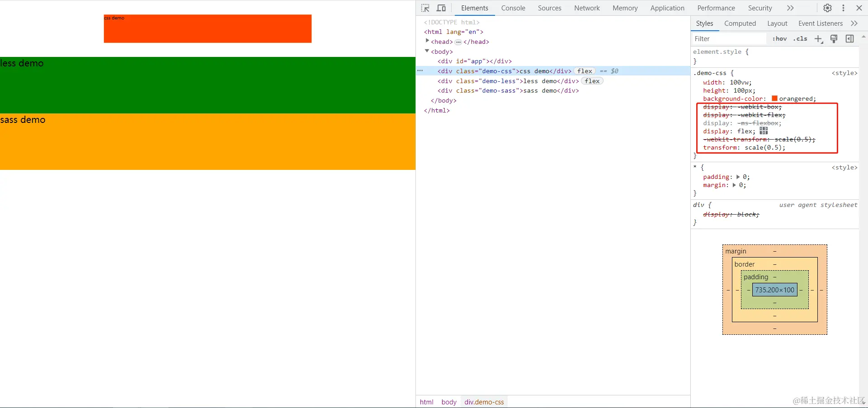This screenshot has height=408, width=868.
Task: Expand the collapsed head ellipsis
Action: (x=458, y=42)
